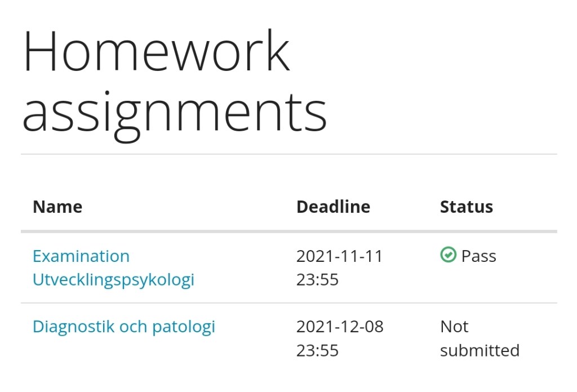The height and width of the screenshot is (392, 577).
Task: Click the green checkmark Pass icon
Action: pyautogui.click(x=448, y=256)
